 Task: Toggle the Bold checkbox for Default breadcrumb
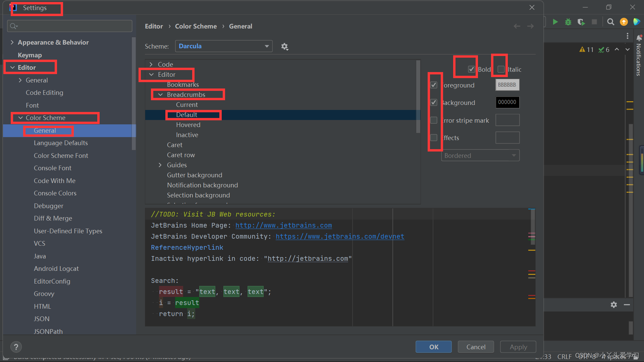click(x=470, y=69)
